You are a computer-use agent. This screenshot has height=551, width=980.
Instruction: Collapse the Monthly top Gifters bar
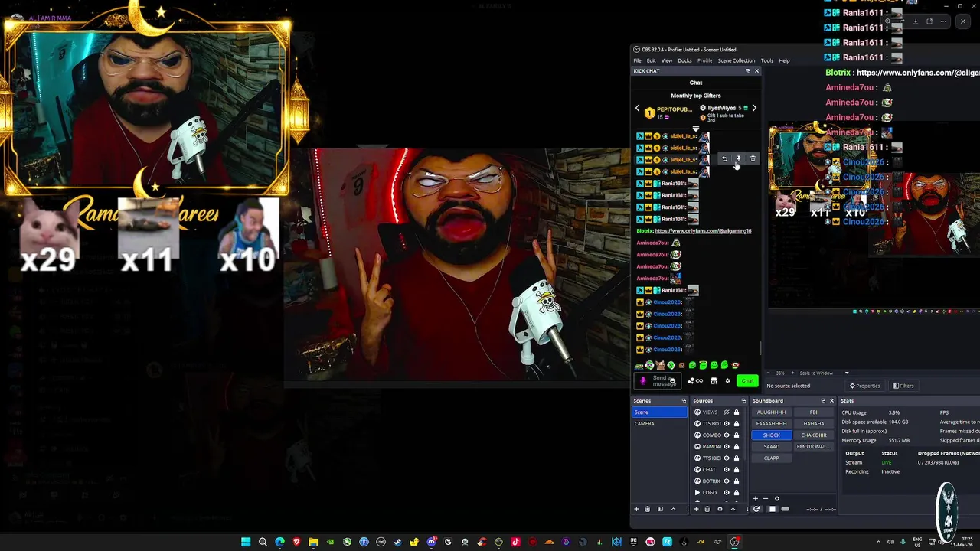tap(695, 128)
